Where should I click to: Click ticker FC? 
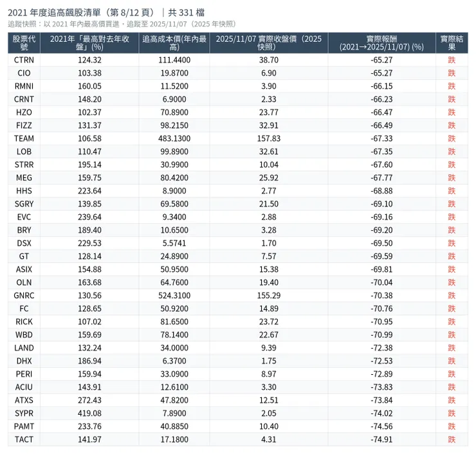click(x=24, y=309)
